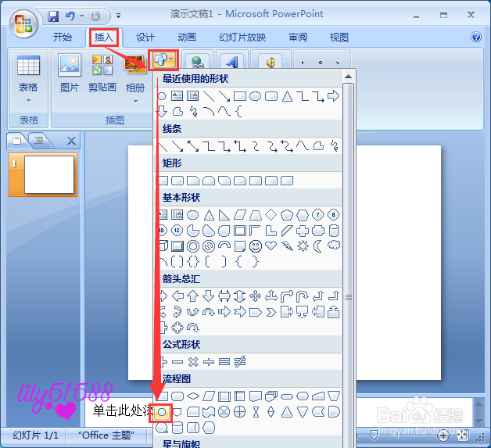This screenshot has width=491, height=448.
Task: Switch to the 开始 tab
Action: click(62, 38)
